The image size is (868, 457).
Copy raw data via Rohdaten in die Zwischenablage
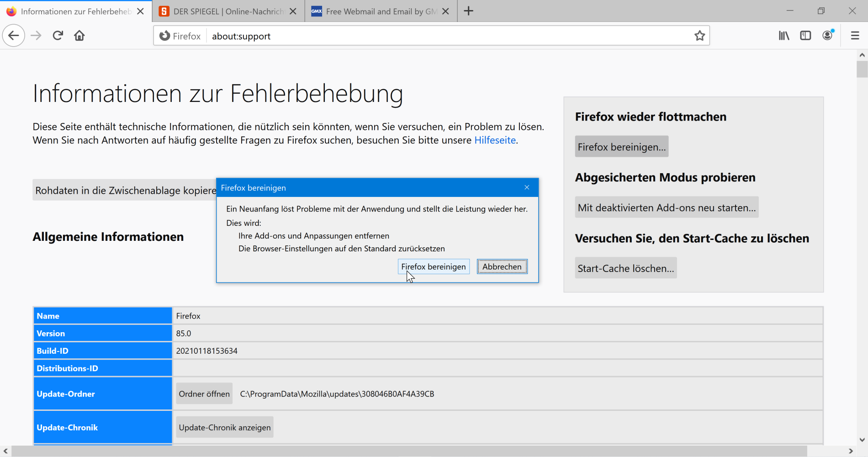125,190
